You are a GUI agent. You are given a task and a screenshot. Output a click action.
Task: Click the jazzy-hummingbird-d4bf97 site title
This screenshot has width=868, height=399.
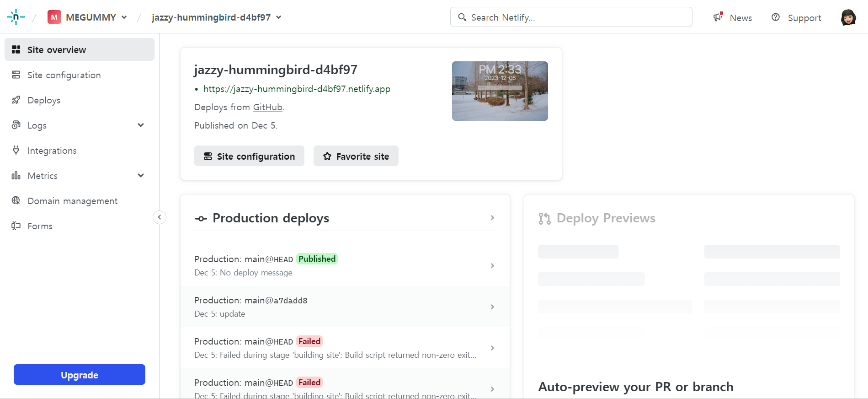pos(276,70)
